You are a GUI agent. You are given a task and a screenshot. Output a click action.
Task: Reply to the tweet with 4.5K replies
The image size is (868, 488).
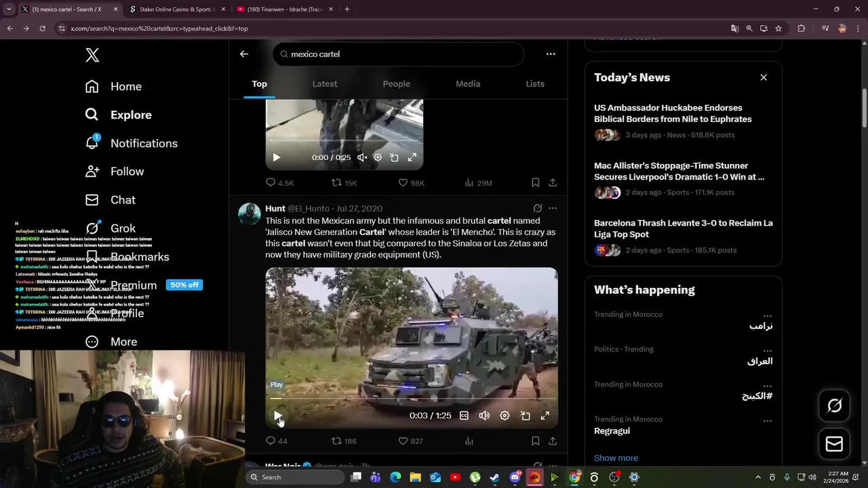click(279, 182)
